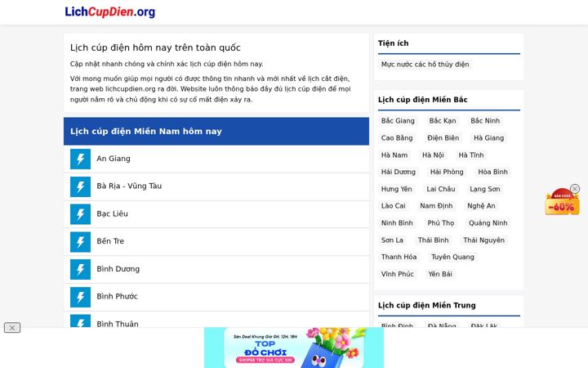Open Bình Phước power cut schedule
Viewport: 588px width, 368px height.
[117, 296]
